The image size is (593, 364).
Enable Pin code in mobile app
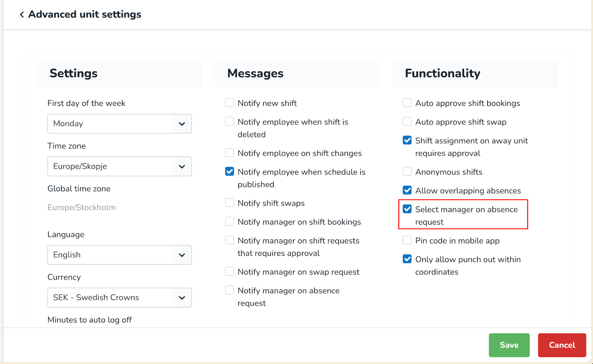(x=407, y=240)
